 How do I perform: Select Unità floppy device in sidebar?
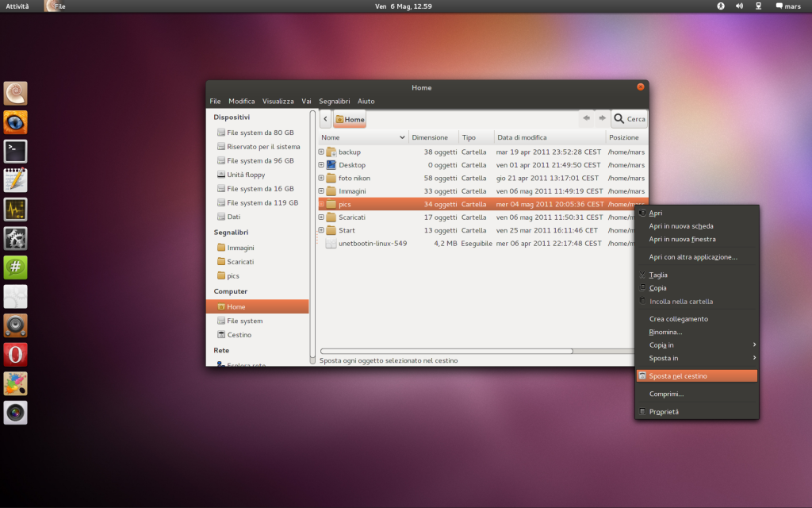tap(246, 175)
